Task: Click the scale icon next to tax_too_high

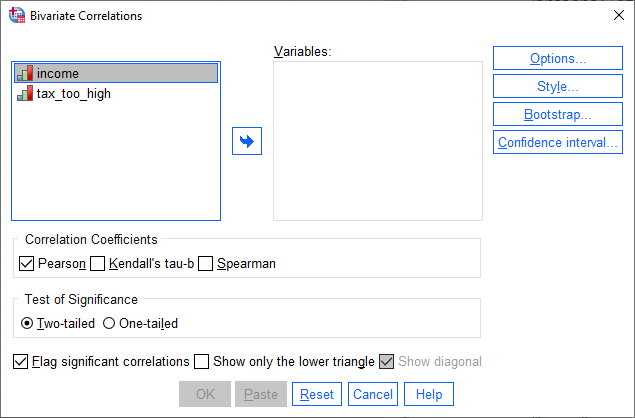Action: coord(25,94)
